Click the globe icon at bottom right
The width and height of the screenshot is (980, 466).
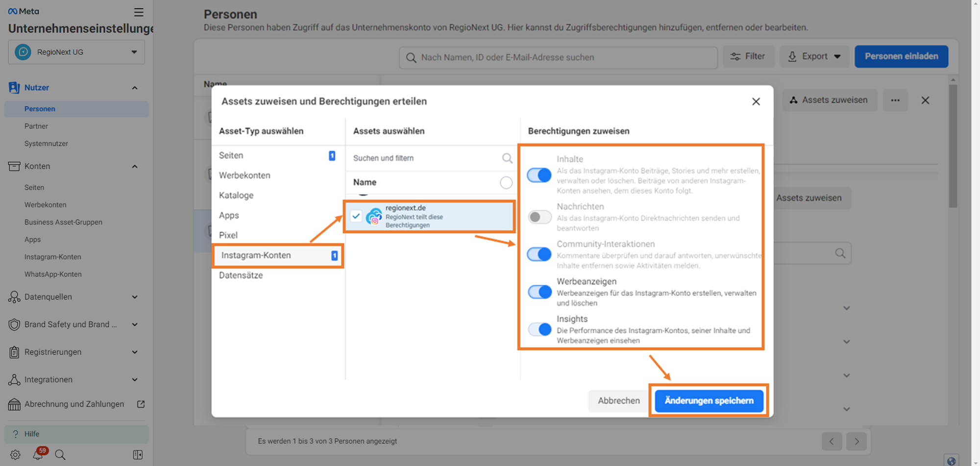pyautogui.click(x=951, y=461)
